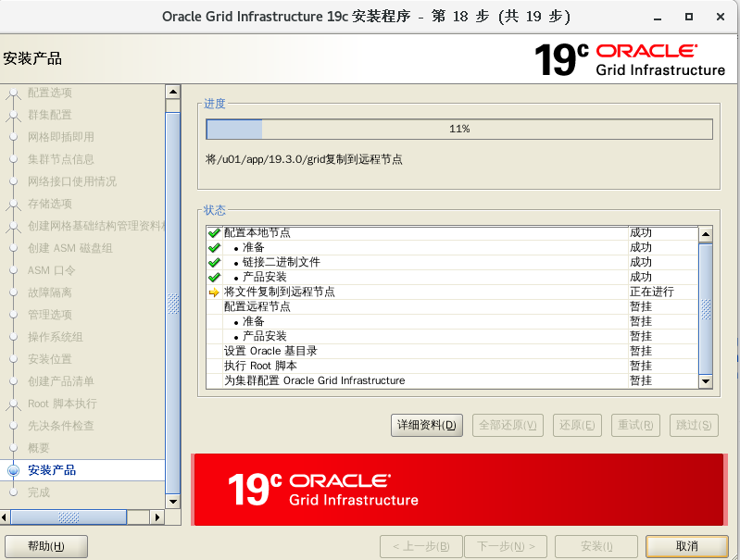
Task: Maximize the installer window
Action: [x=689, y=17]
